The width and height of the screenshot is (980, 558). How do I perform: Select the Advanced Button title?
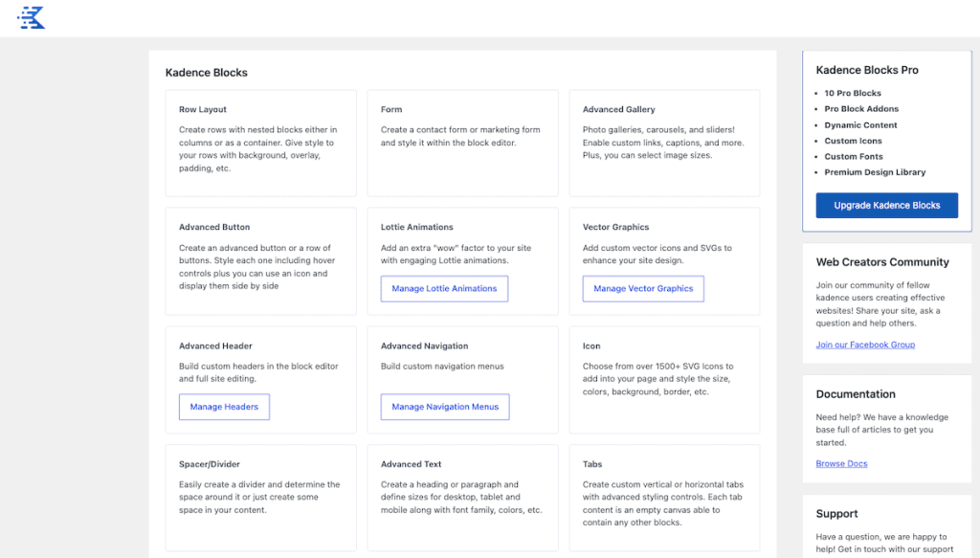point(214,227)
